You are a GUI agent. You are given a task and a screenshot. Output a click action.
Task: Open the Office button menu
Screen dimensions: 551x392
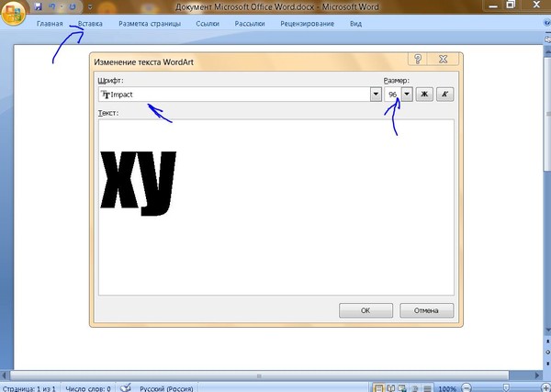(13, 14)
